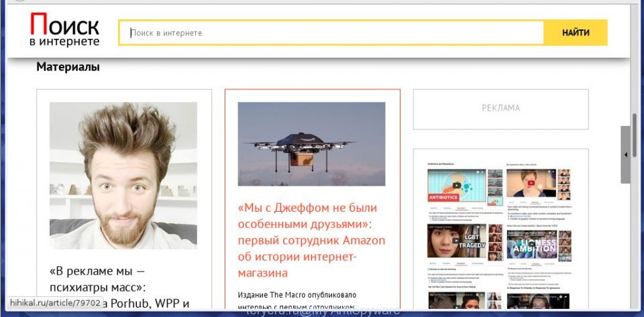Click the Поиск в интернете logo
The image size is (644, 317).
[x=64, y=29]
